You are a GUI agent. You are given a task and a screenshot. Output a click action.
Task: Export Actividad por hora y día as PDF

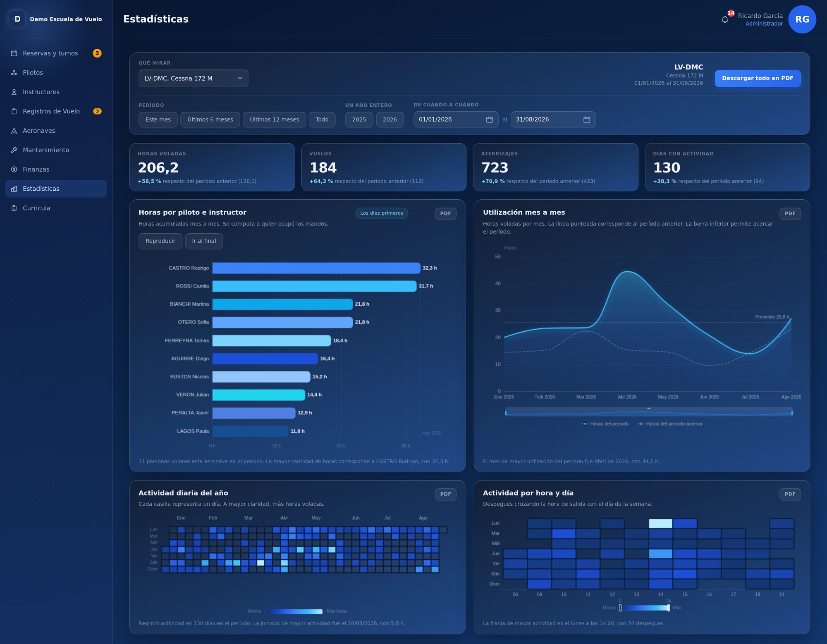[790, 494]
